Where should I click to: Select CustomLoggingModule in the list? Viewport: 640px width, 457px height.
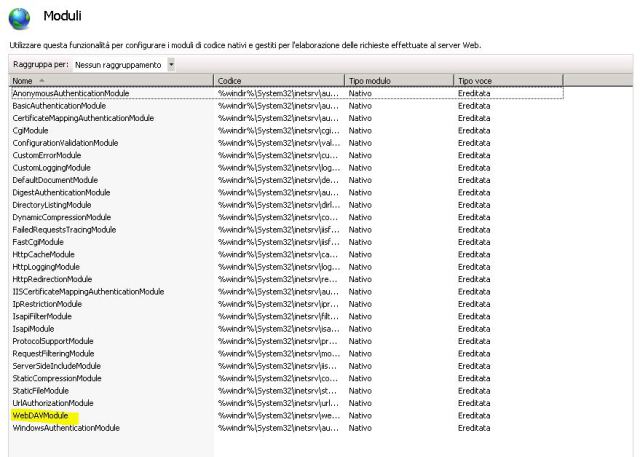click(x=51, y=168)
